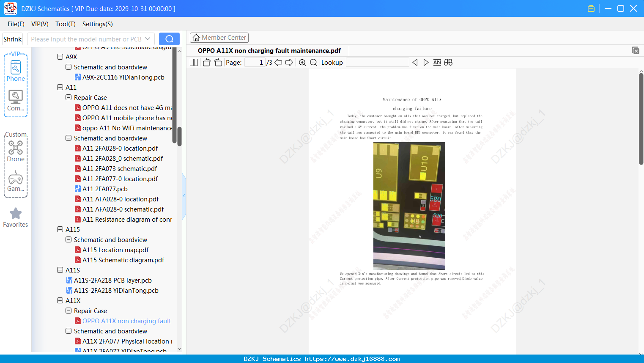Collapse the A11S tree node

click(60, 270)
